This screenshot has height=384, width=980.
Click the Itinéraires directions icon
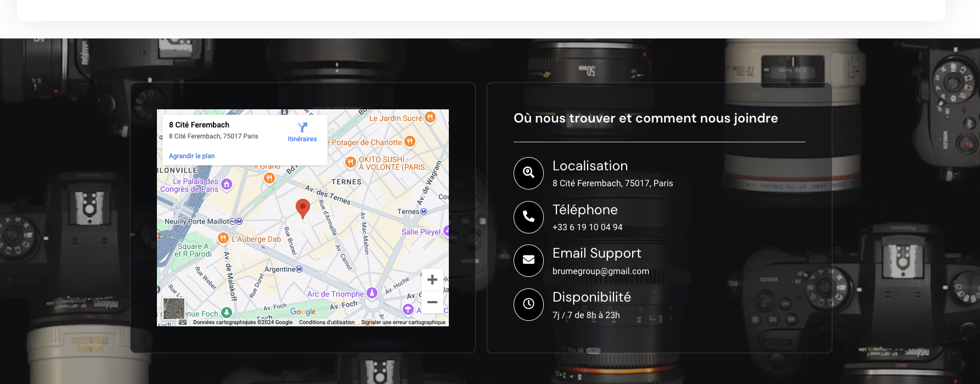[x=302, y=128]
